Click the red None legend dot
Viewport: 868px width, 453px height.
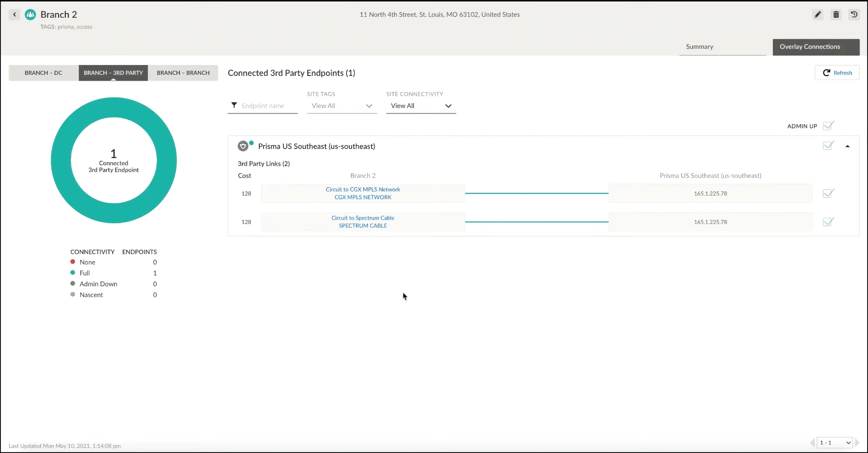tap(73, 262)
